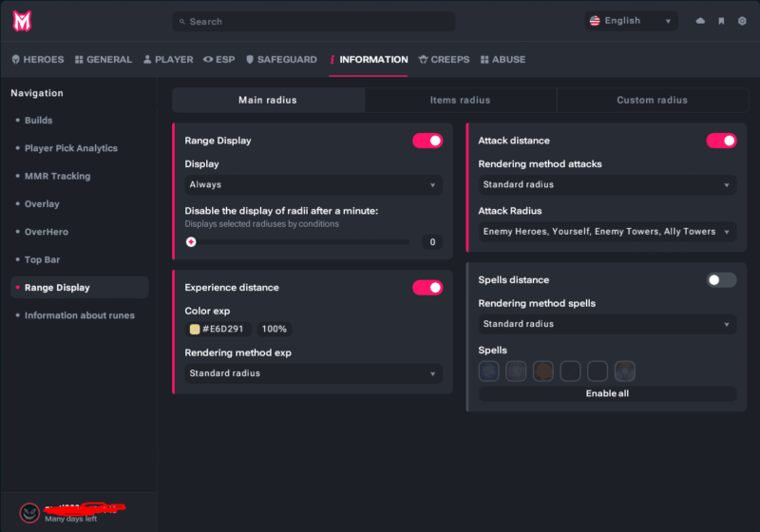Open the ESP tab
Screen dimensions: 760x532
[x=219, y=60]
